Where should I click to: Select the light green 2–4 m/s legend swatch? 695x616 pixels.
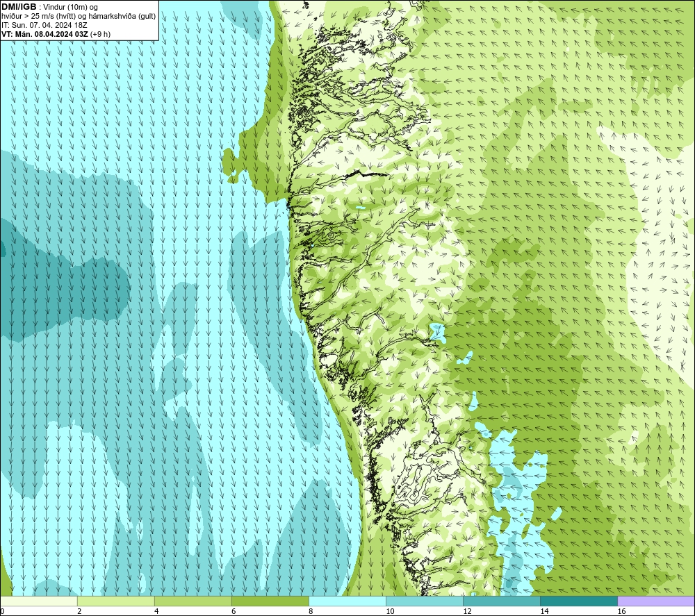coord(115,601)
